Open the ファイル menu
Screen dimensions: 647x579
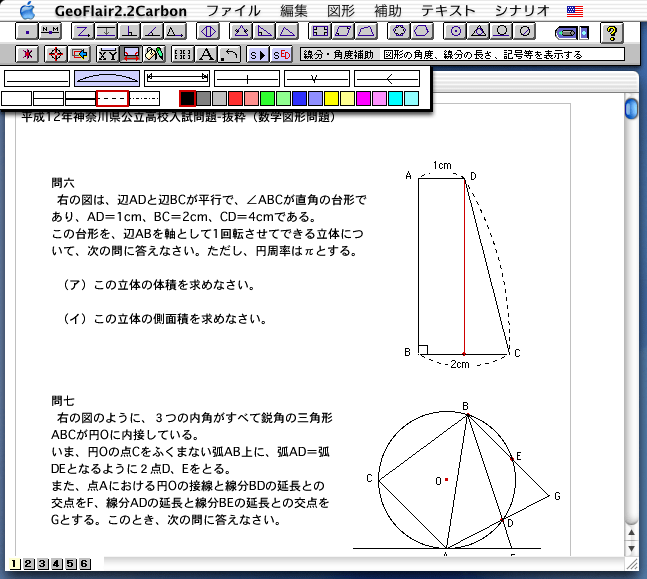pos(233,11)
